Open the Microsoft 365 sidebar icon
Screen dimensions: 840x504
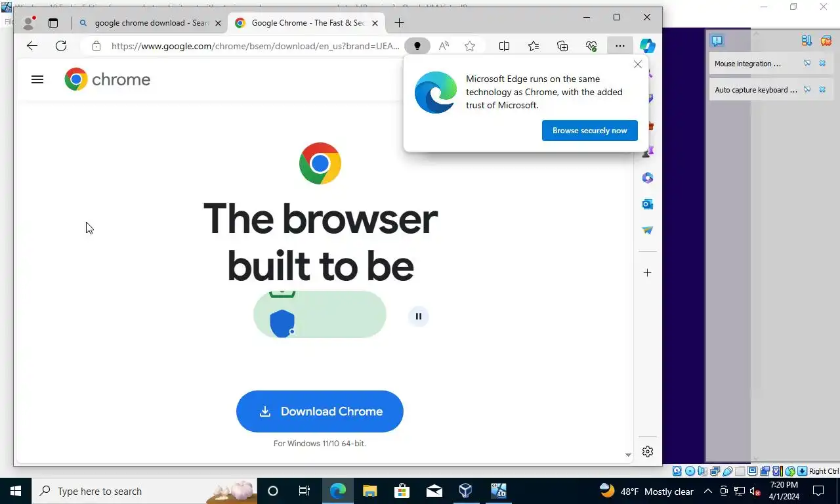click(648, 178)
